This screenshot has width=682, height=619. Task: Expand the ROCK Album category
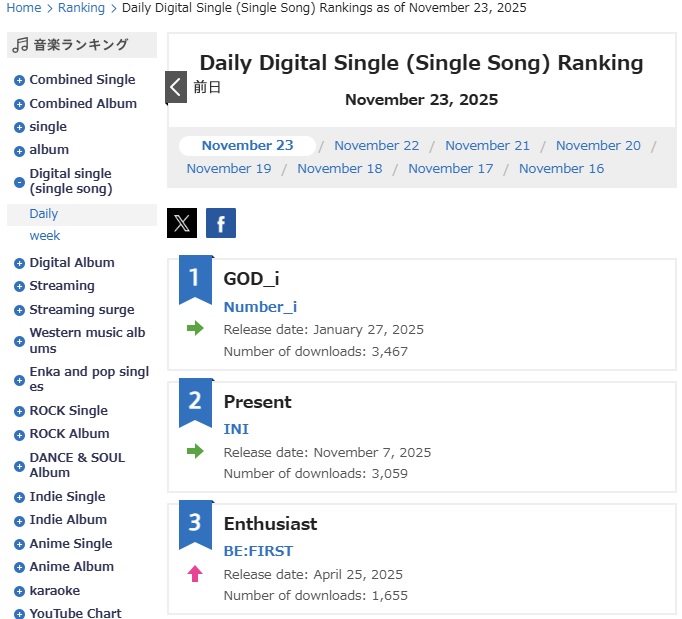(19, 435)
